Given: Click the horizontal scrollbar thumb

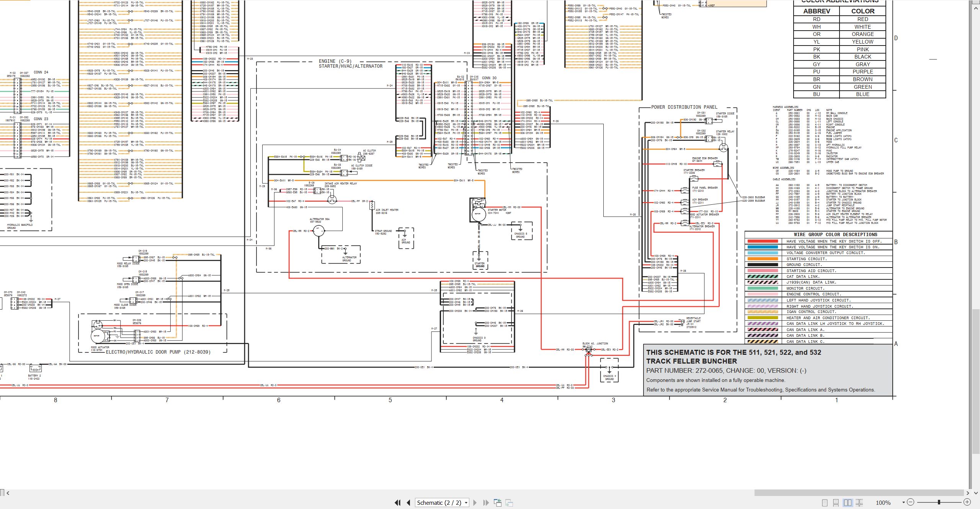Looking at the screenshot, I should [x=859, y=493].
